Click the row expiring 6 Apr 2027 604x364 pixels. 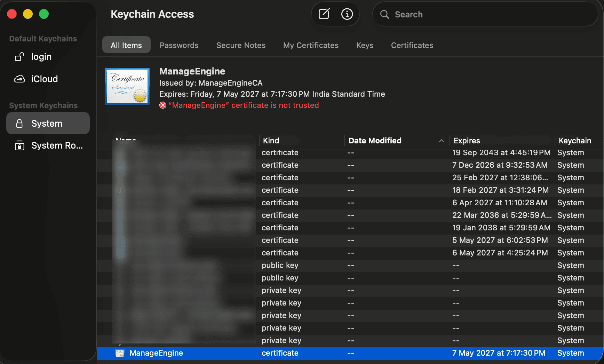[x=350, y=203]
